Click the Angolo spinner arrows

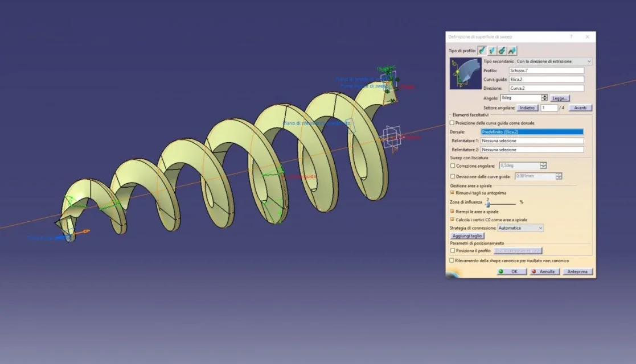pyautogui.click(x=544, y=98)
